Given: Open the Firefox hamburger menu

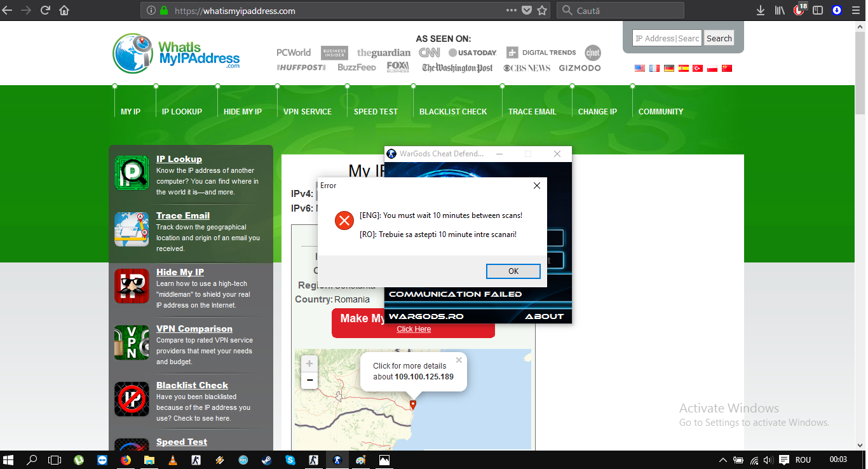Looking at the screenshot, I should point(857,10).
